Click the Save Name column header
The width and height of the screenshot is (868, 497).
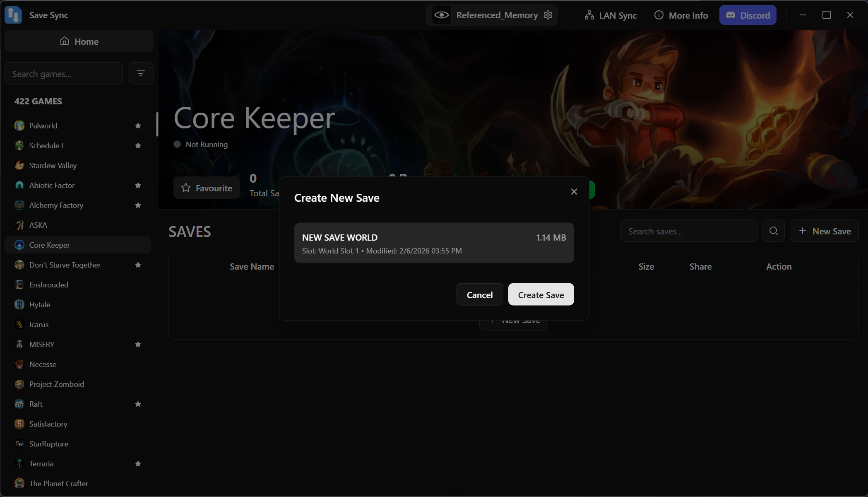click(252, 266)
